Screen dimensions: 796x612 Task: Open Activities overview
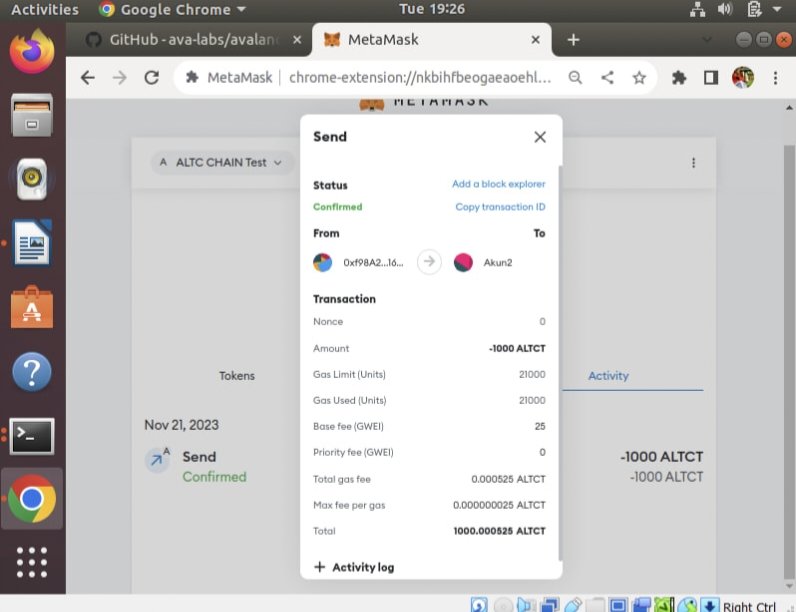pyautogui.click(x=45, y=10)
